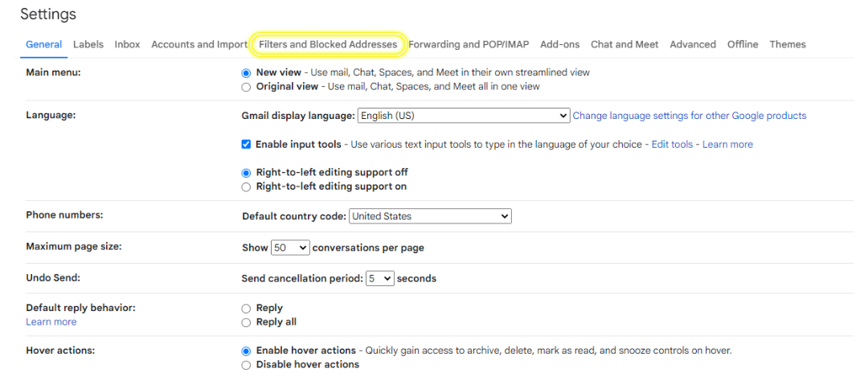
Task: Turn right-to-left editing support on
Action: coord(246,187)
